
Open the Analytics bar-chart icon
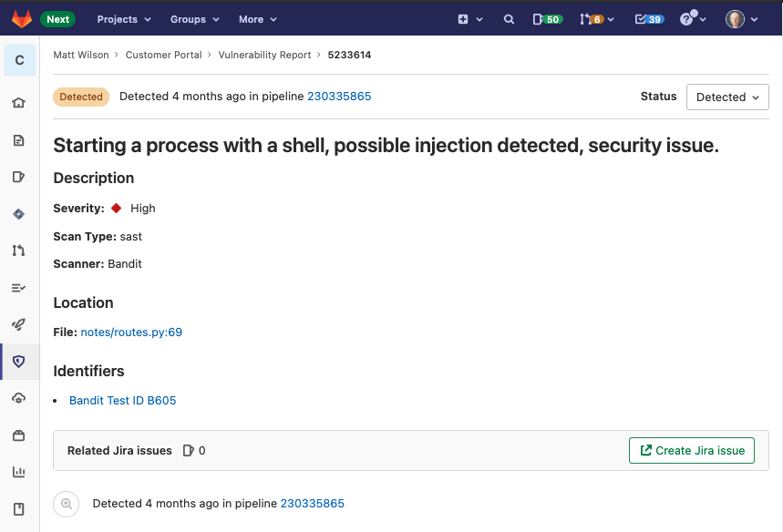tap(19, 472)
